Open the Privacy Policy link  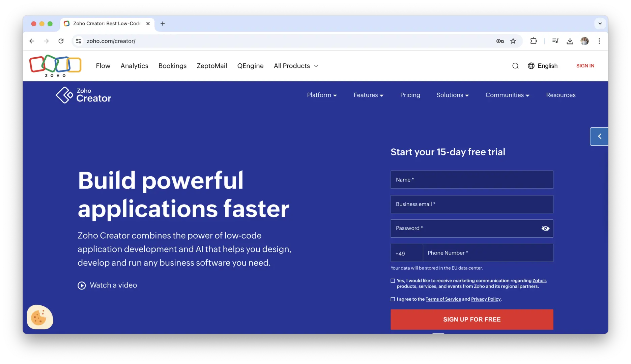coord(486,299)
